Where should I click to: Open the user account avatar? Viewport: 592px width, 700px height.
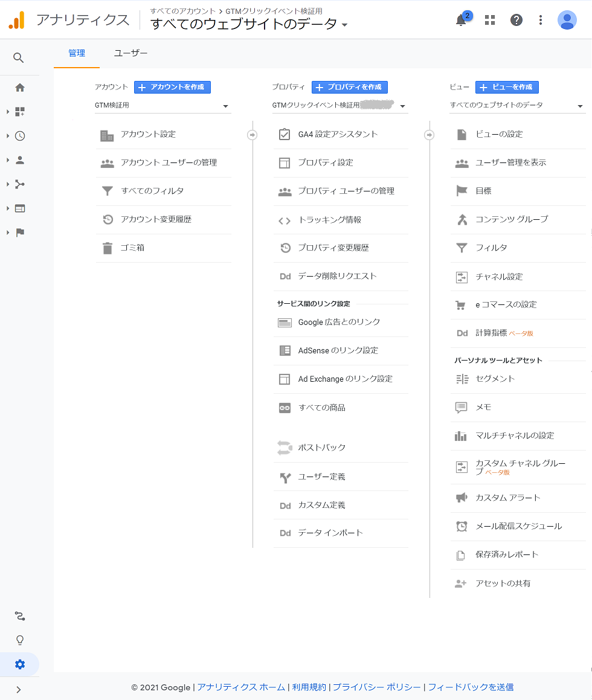coord(567,20)
